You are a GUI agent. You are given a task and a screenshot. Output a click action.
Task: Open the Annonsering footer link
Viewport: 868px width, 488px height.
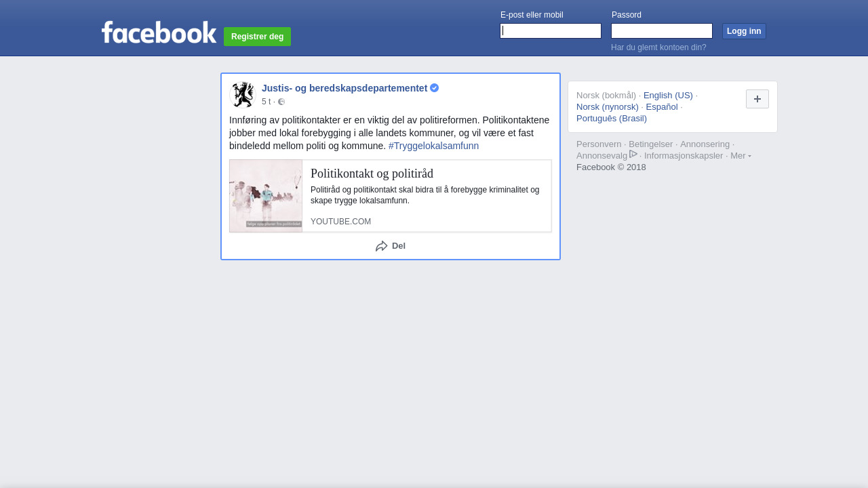click(705, 144)
